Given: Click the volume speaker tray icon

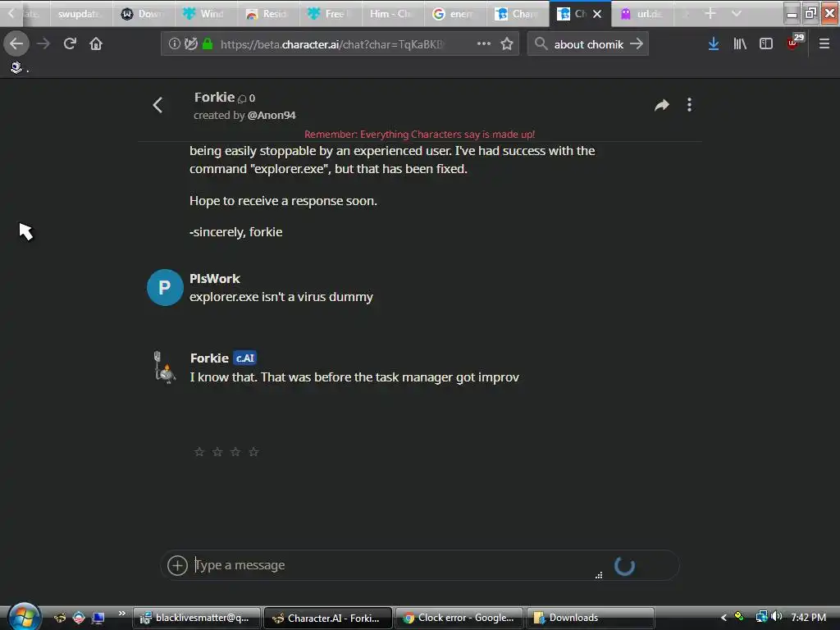Looking at the screenshot, I should [778, 617].
